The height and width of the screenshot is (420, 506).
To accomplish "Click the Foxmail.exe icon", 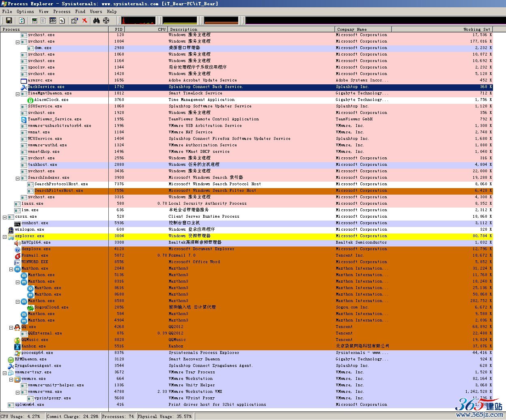I will [17, 255].
